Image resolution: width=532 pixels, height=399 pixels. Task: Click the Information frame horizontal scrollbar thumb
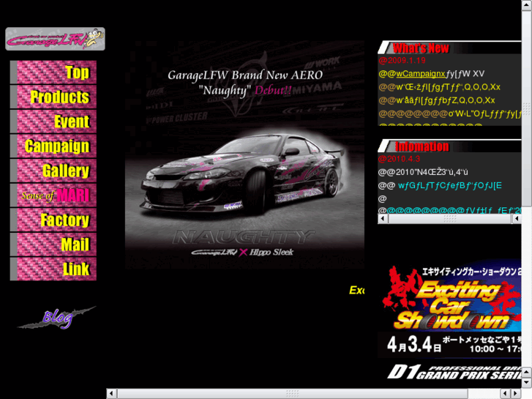coord(450,219)
